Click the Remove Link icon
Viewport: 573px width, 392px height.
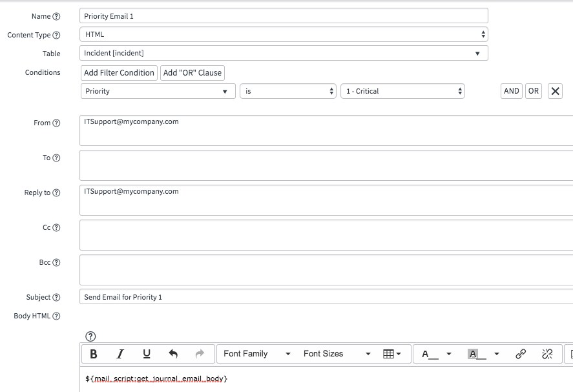[547, 353]
